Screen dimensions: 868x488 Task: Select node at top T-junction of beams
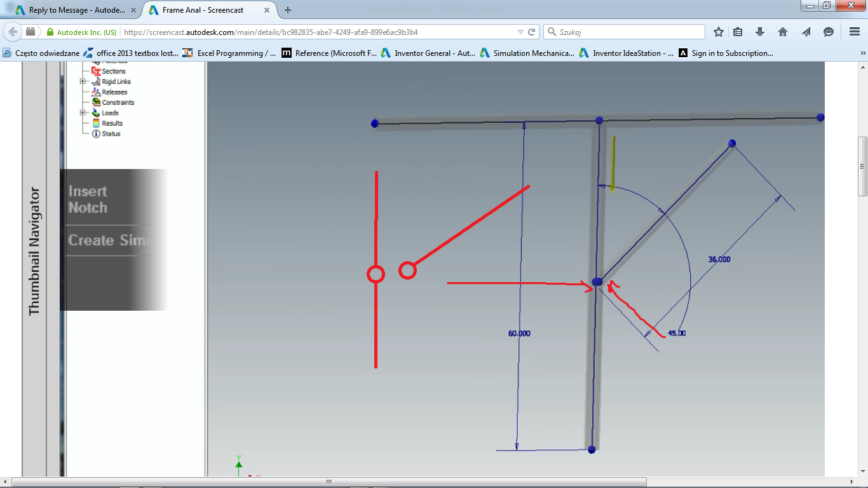599,120
